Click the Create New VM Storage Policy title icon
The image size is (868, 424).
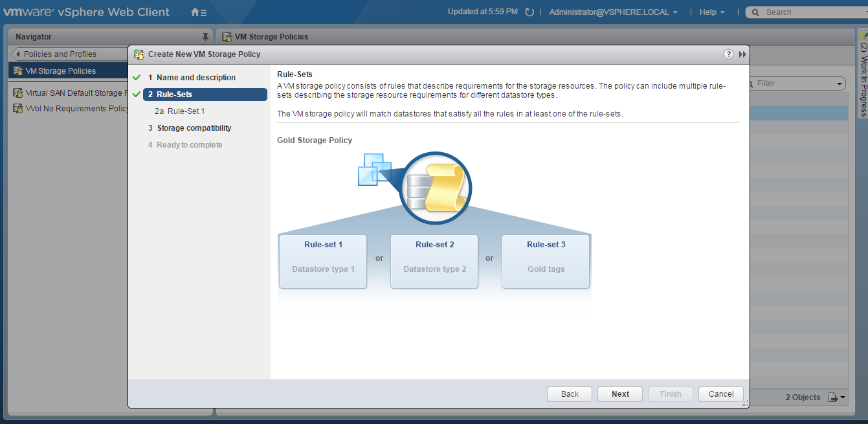tap(139, 54)
